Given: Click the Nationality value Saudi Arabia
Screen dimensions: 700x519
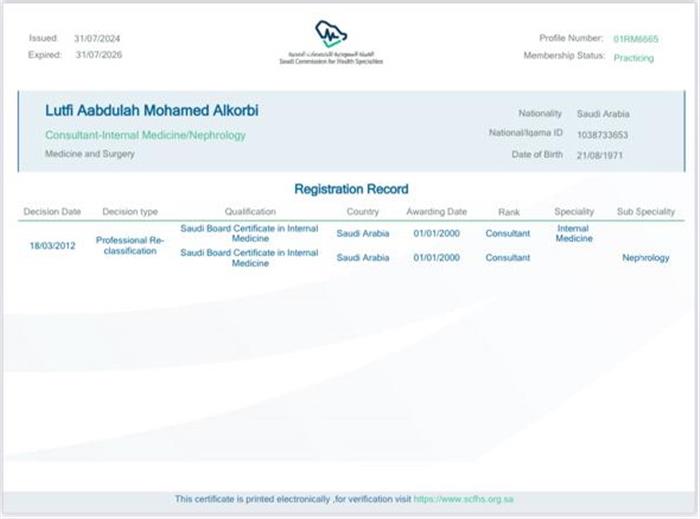Looking at the screenshot, I should (603, 114).
